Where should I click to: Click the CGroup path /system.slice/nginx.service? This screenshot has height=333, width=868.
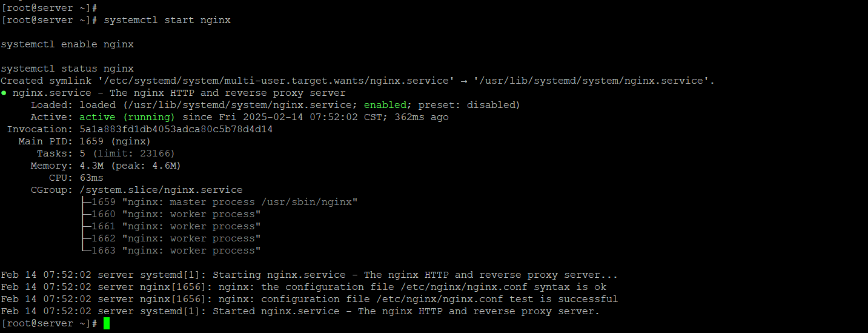click(161, 190)
